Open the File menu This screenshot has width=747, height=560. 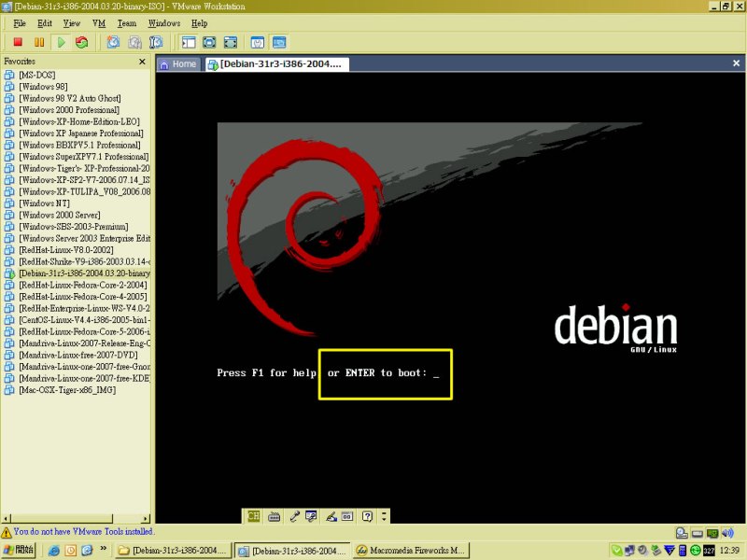click(x=20, y=23)
